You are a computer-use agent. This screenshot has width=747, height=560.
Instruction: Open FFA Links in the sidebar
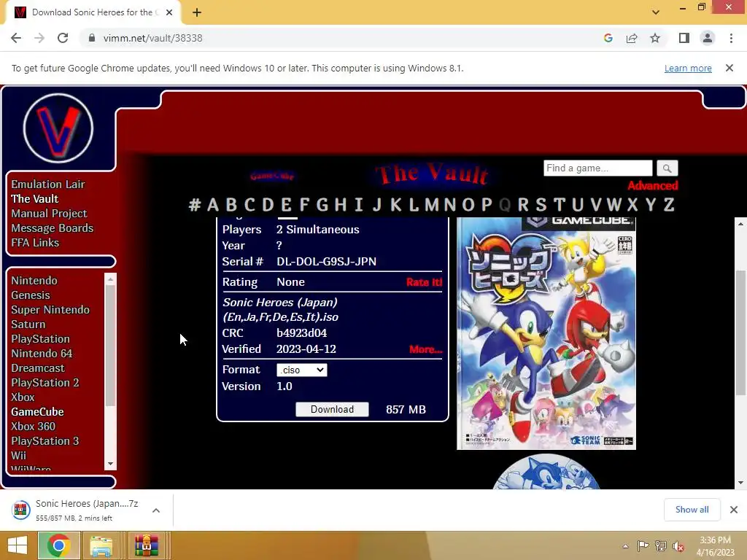[35, 243]
